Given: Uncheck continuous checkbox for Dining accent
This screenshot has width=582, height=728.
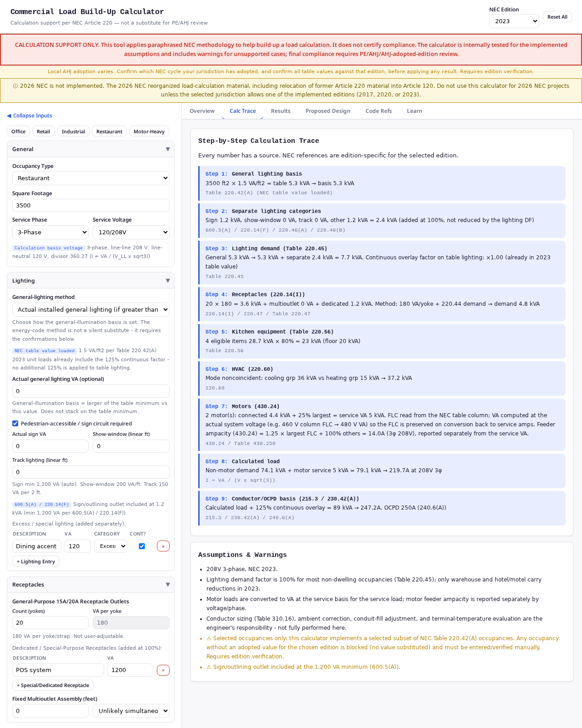Looking at the screenshot, I should point(142,546).
